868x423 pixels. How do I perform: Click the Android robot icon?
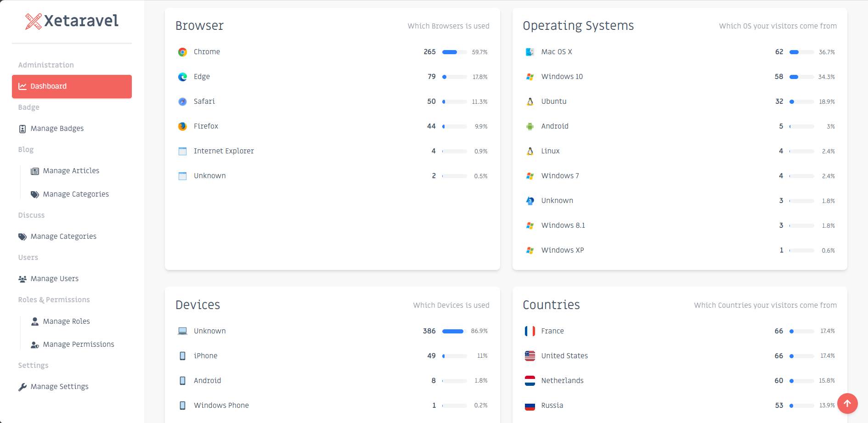tap(530, 126)
